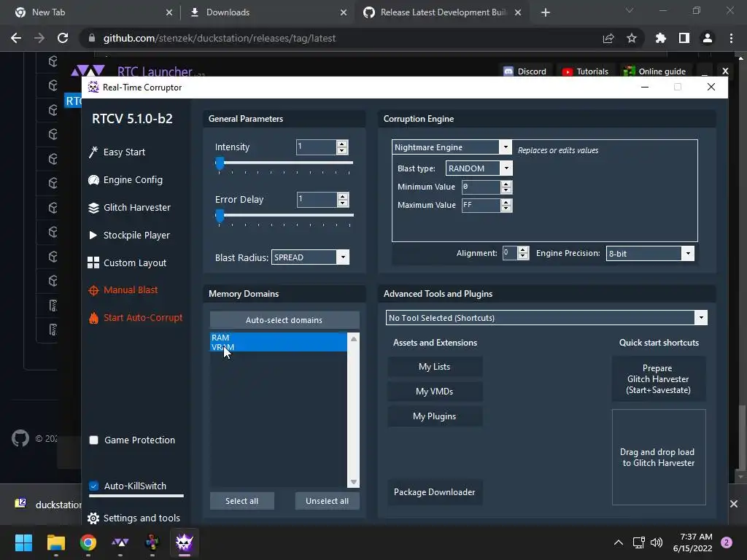Viewport: 747px width, 560px height.
Task: Click the Start Auto-Corrupt flame icon
Action: click(x=93, y=318)
